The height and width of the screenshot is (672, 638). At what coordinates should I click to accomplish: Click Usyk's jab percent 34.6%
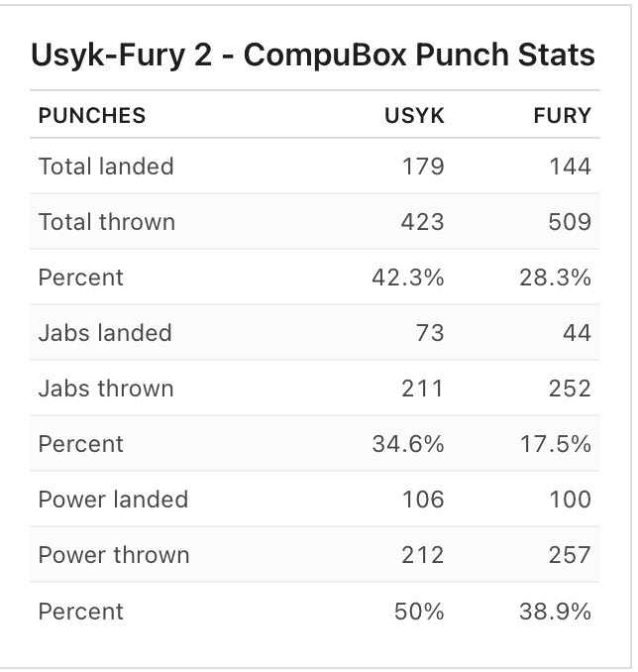[408, 444]
